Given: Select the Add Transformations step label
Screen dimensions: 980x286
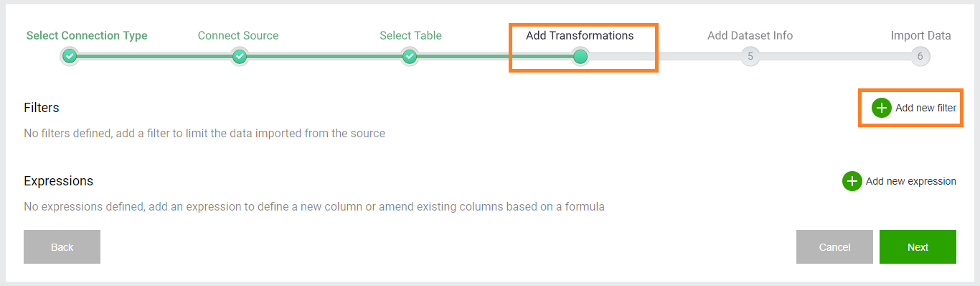Looking at the screenshot, I should (580, 35).
